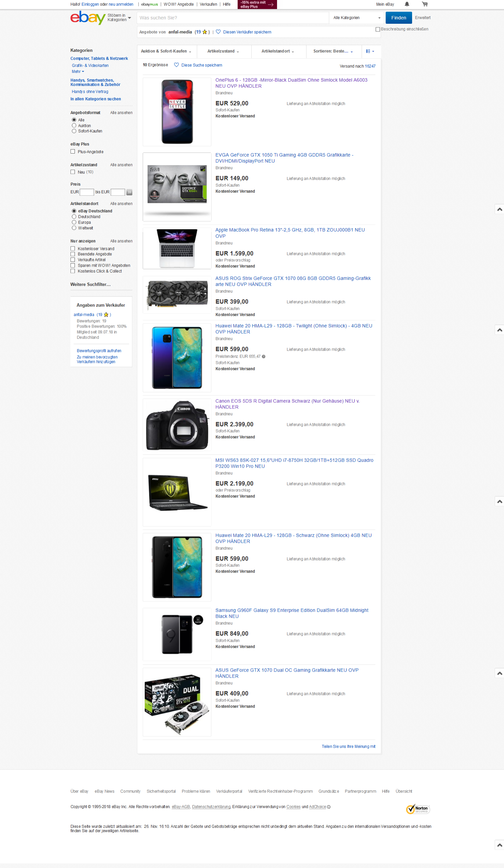Click the heart icon beside Diese Suche speichern
Viewport: 504px width, 868px height.
(176, 65)
